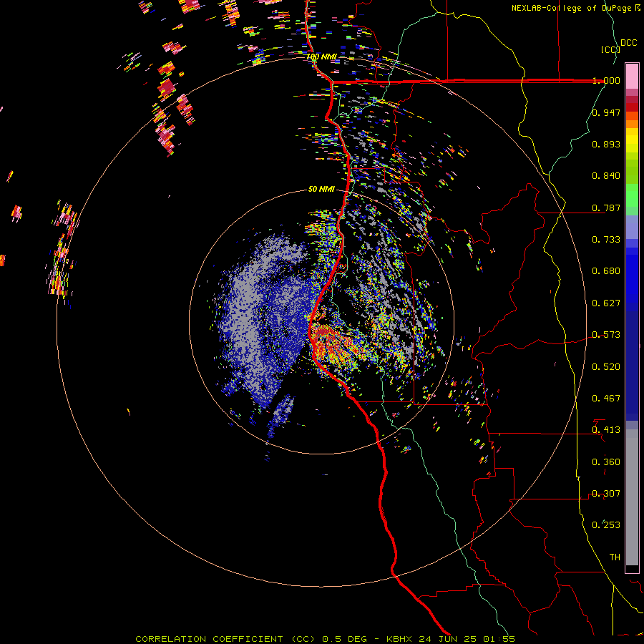Click the 50 NMI range ring label

coord(321,189)
